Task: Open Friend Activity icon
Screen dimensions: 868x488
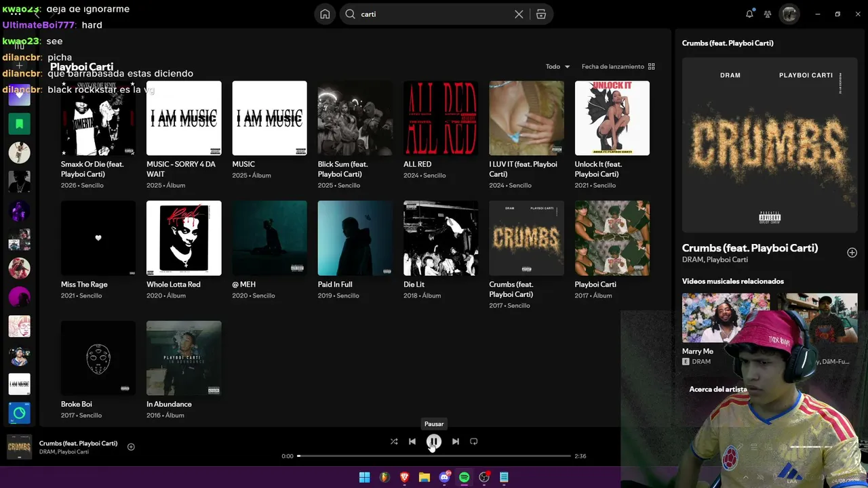Action: (768, 14)
